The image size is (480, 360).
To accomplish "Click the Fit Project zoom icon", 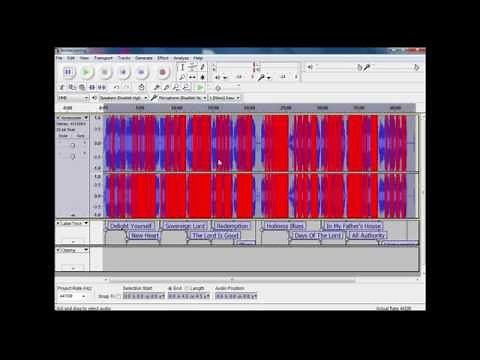I will [186, 87].
